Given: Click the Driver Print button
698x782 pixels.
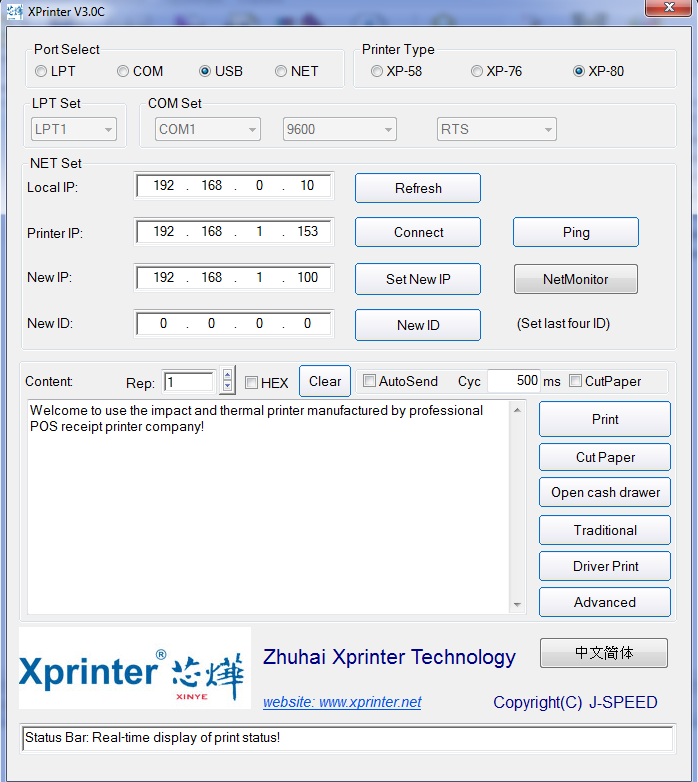Looking at the screenshot, I should (605, 566).
